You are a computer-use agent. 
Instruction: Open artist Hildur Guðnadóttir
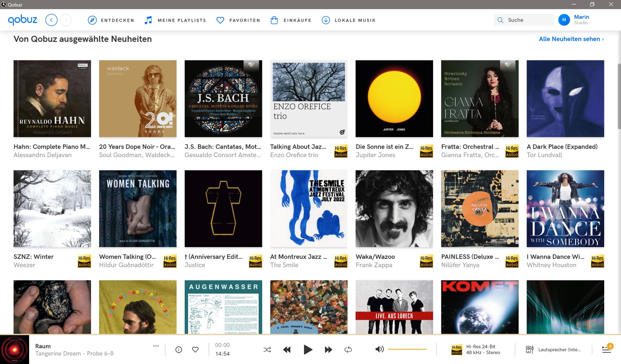tap(126, 265)
